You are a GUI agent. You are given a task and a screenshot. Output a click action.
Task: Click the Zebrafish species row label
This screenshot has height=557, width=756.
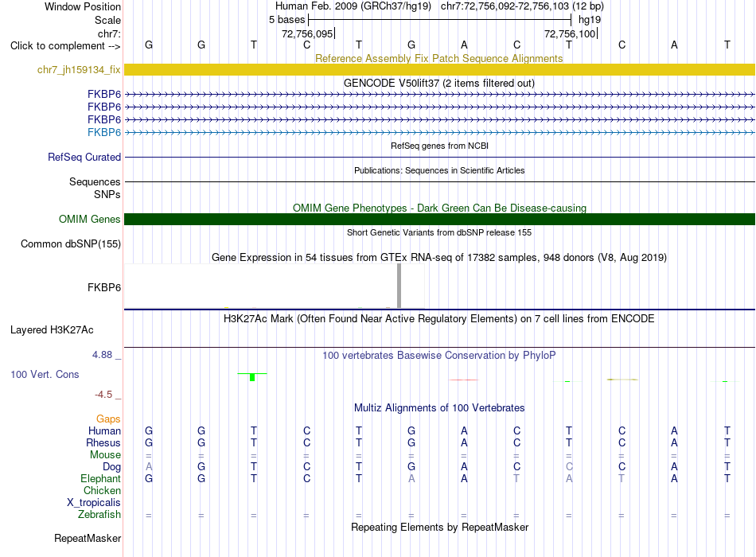tap(99, 515)
